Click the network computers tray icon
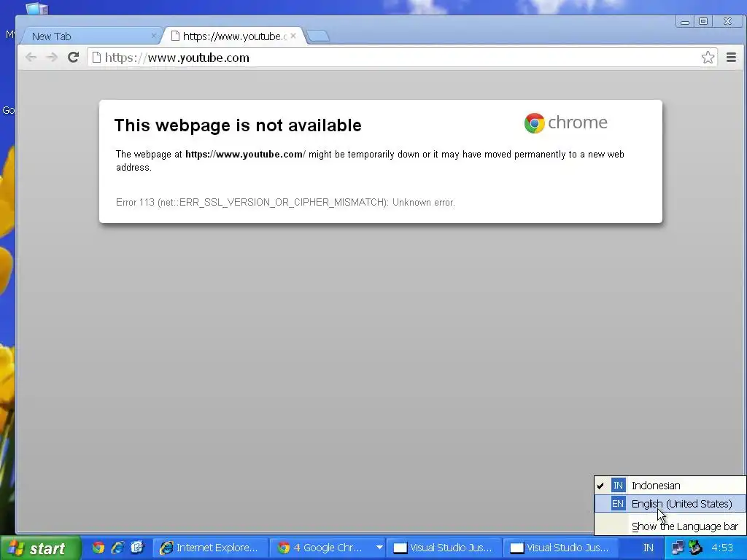The width and height of the screenshot is (747, 560). tap(677, 548)
